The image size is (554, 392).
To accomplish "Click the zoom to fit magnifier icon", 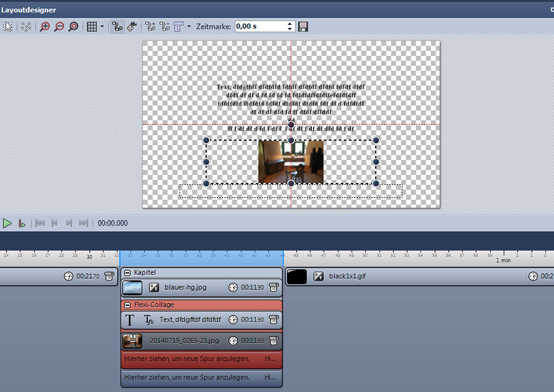I will (x=73, y=26).
